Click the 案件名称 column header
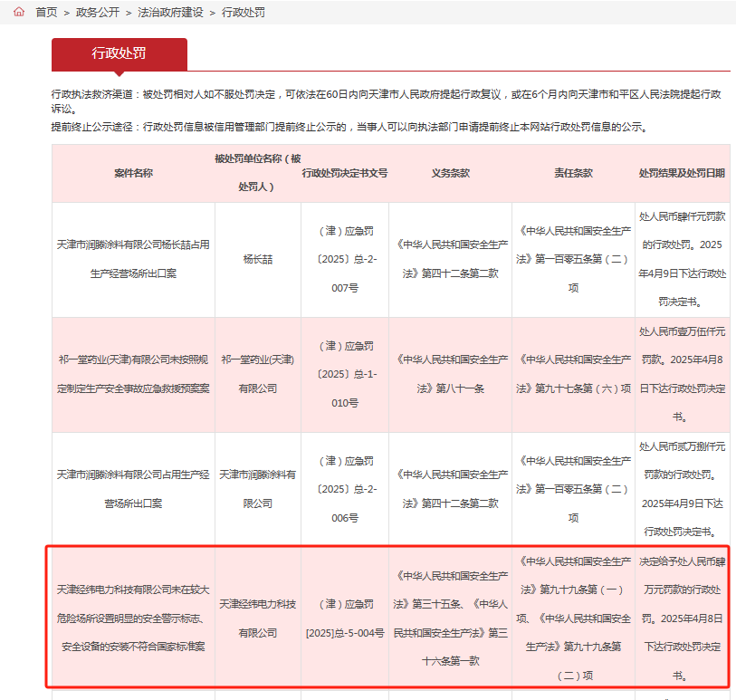 133,173
